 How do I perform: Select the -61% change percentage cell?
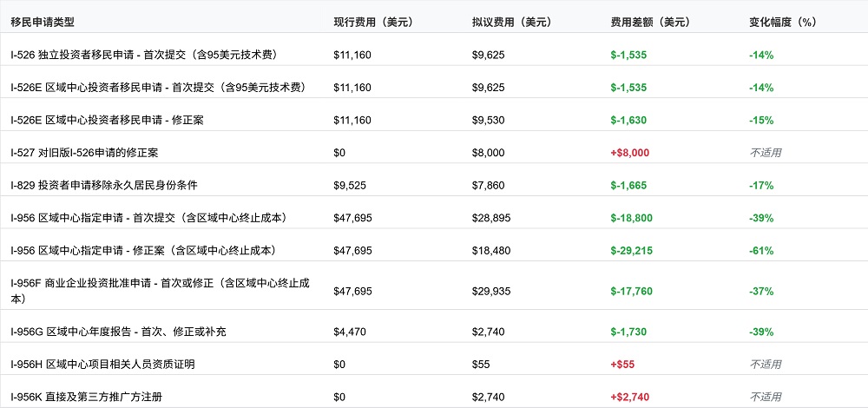[x=761, y=250]
